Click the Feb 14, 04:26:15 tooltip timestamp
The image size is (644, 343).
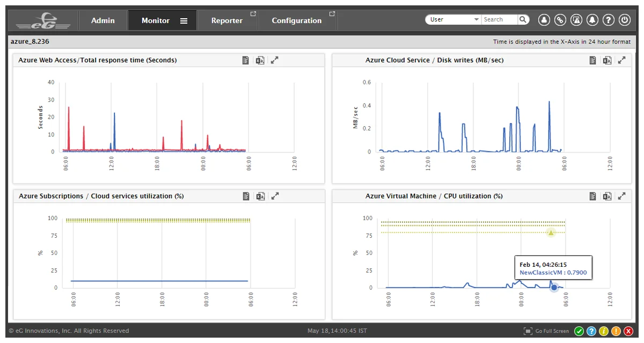click(544, 265)
